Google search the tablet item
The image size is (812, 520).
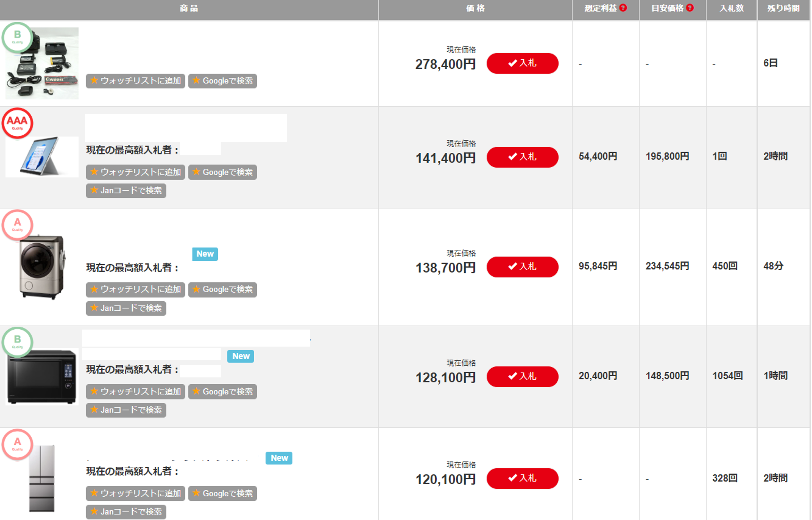222,172
